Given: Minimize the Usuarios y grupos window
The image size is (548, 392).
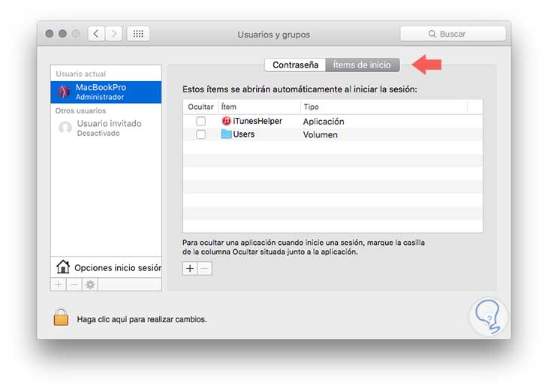Looking at the screenshot, I should tap(62, 34).
